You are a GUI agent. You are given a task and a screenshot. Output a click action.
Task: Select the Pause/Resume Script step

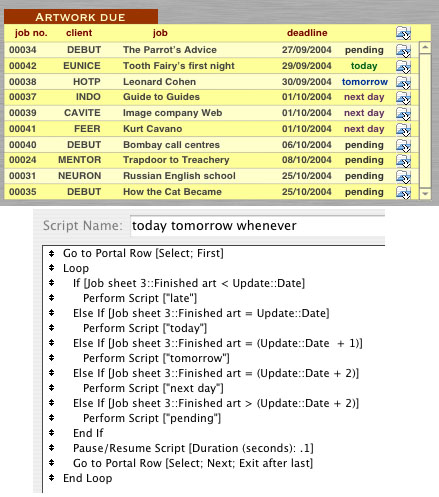coord(193,448)
